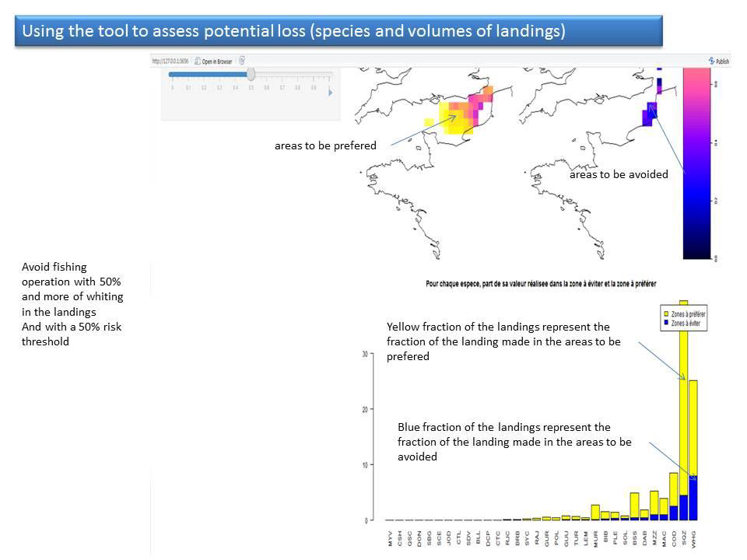Click the refresh icon beside Open in Browser
Image resolution: width=747 pixels, height=560 pixels.
(242, 61)
